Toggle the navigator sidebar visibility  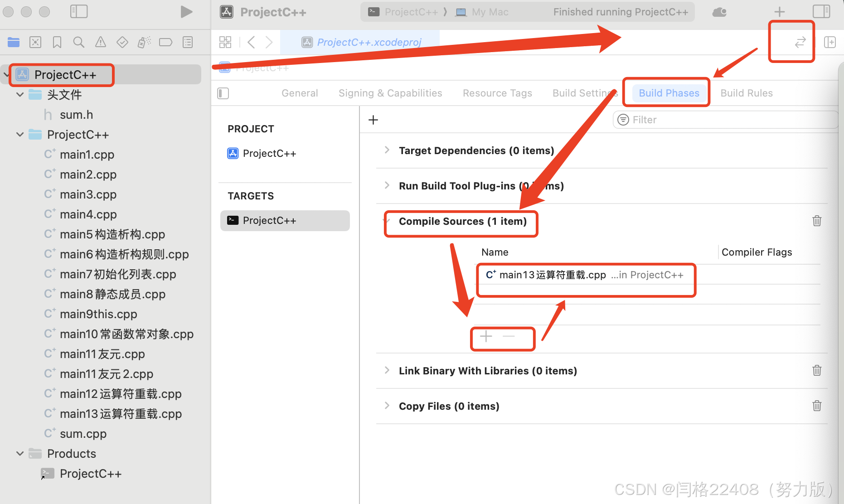79,11
